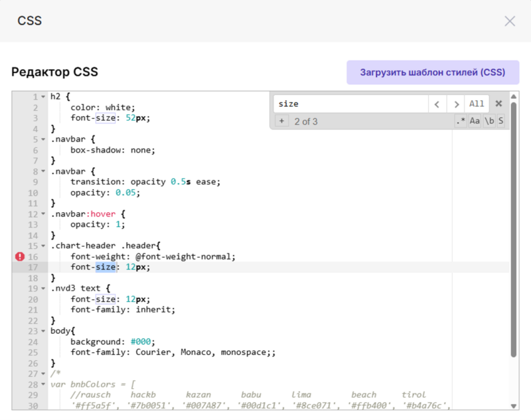Toggle whole-word search '\b' option

(x=489, y=121)
